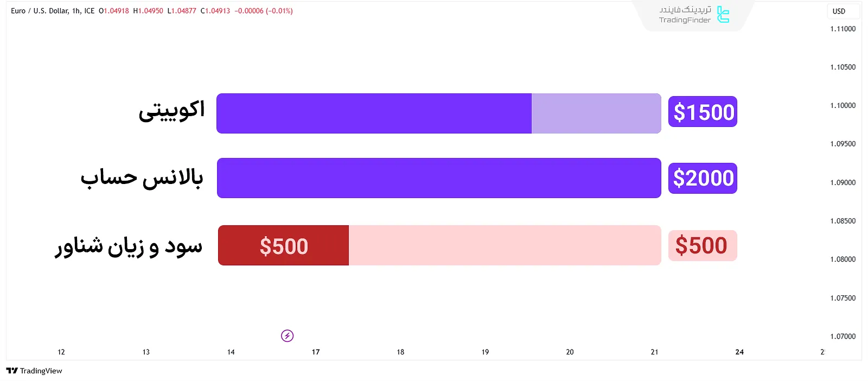Open the USD currency selector

tap(839, 11)
